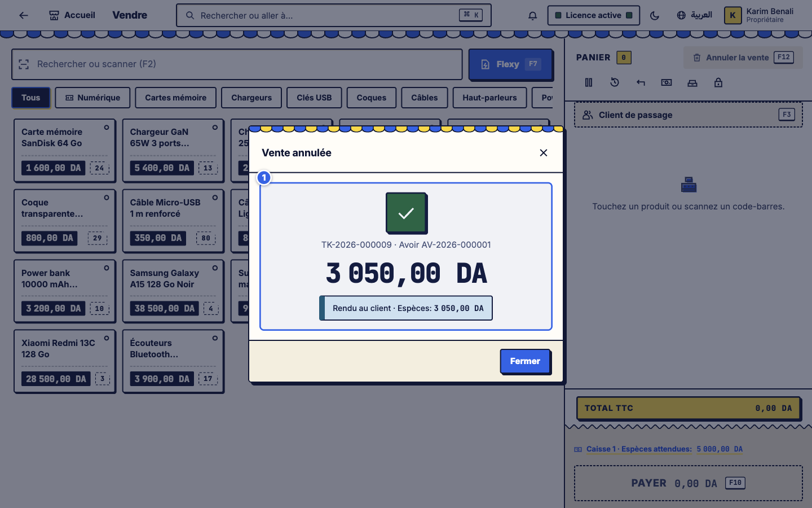
Task: Click the cash banknote icon in cart
Action: 667,82
